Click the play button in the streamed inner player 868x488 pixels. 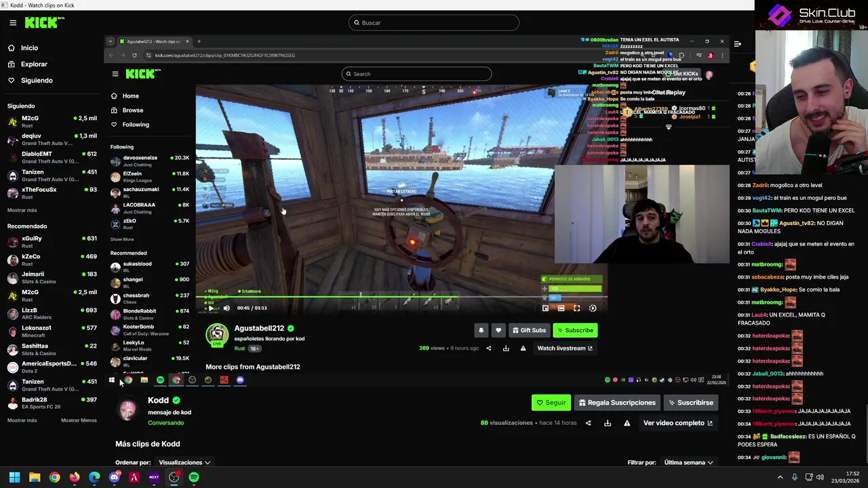[211, 308]
